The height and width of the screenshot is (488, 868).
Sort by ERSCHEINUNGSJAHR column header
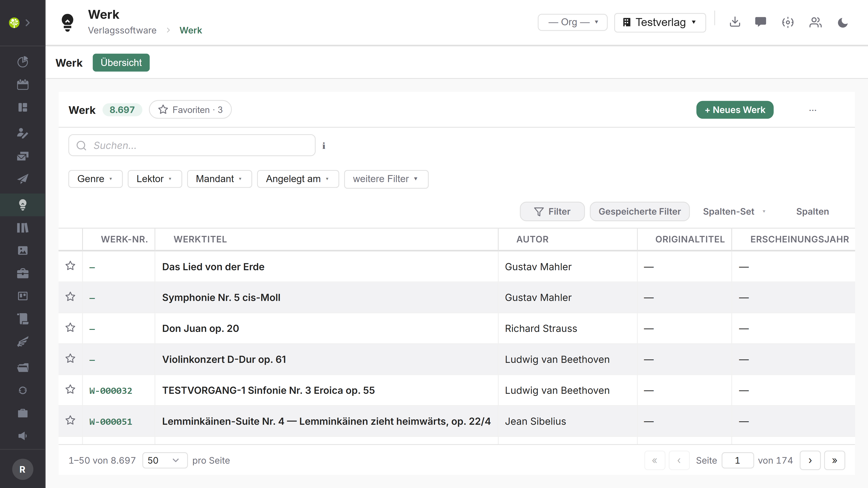point(799,239)
